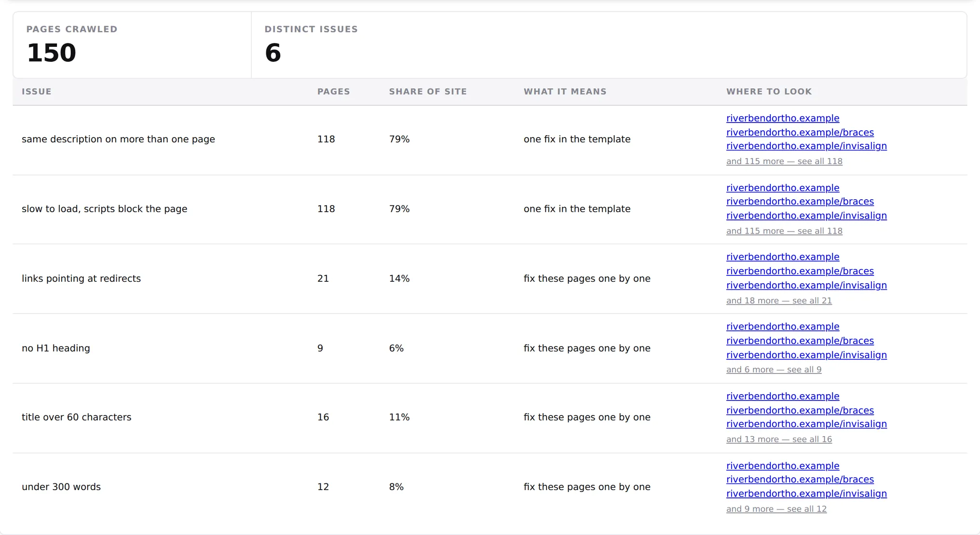Click the SHARE OF SITE column header
Image resolution: width=980 pixels, height=535 pixels.
click(428, 92)
